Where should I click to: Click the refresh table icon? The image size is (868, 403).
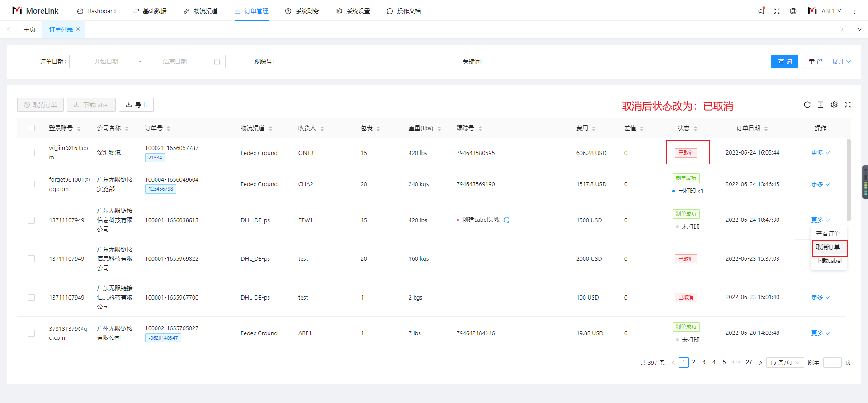click(x=807, y=105)
